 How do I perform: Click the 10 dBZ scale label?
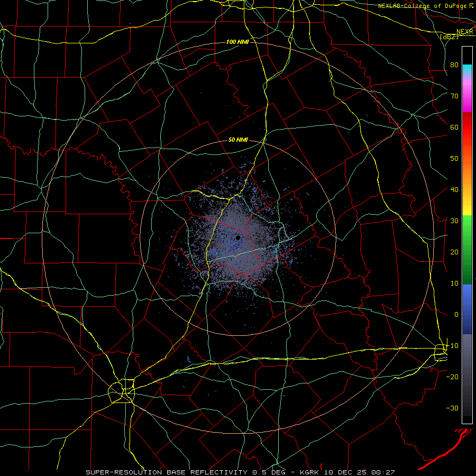click(454, 283)
